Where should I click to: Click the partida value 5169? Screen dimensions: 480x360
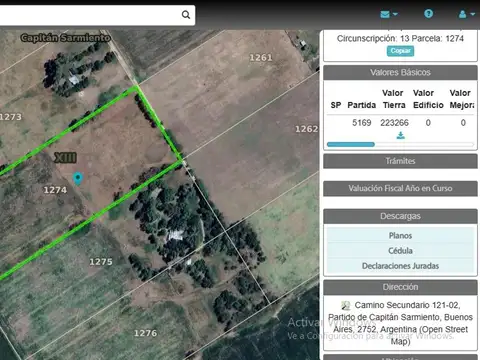(362, 123)
